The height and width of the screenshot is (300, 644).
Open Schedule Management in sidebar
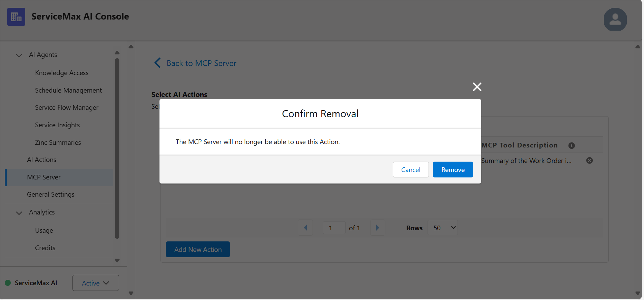point(68,90)
